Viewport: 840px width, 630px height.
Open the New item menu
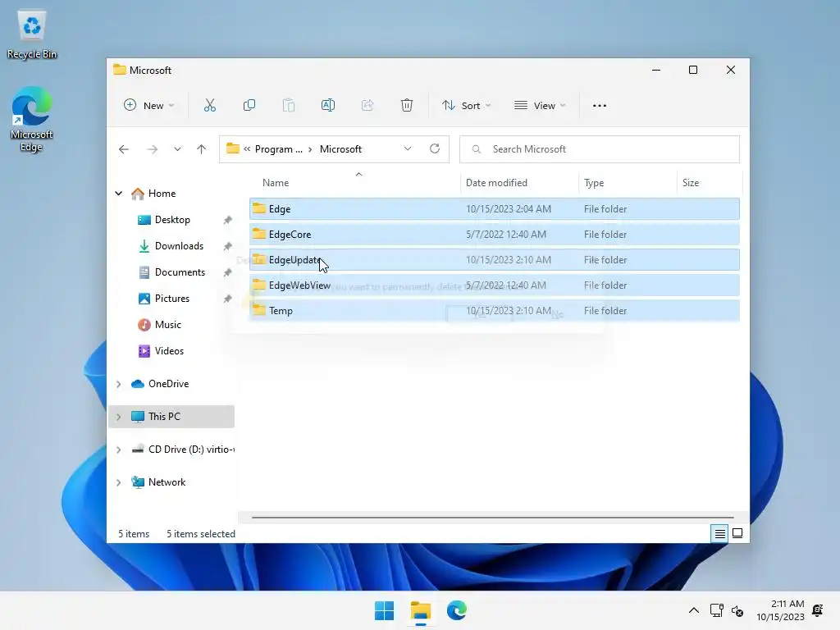pos(149,106)
